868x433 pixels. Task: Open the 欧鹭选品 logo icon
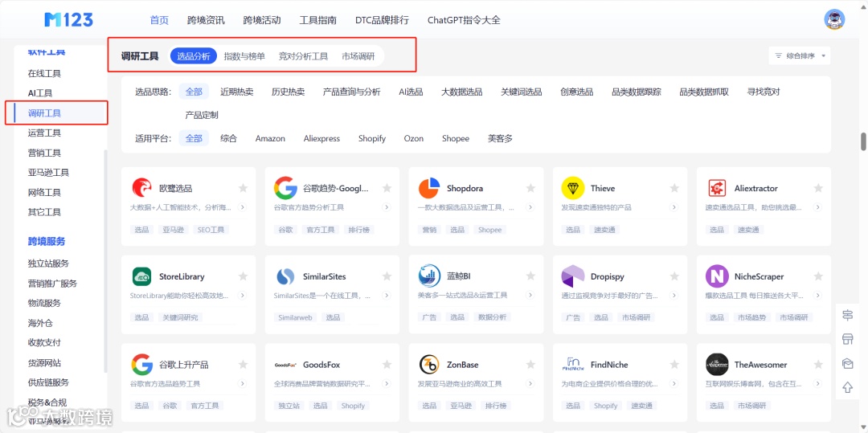(x=141, y=188)
